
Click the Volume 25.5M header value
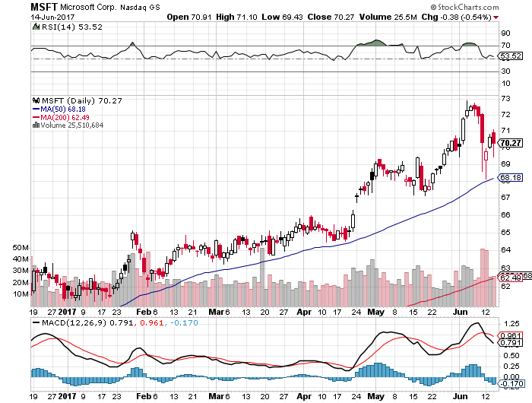(x=388, y=17)
